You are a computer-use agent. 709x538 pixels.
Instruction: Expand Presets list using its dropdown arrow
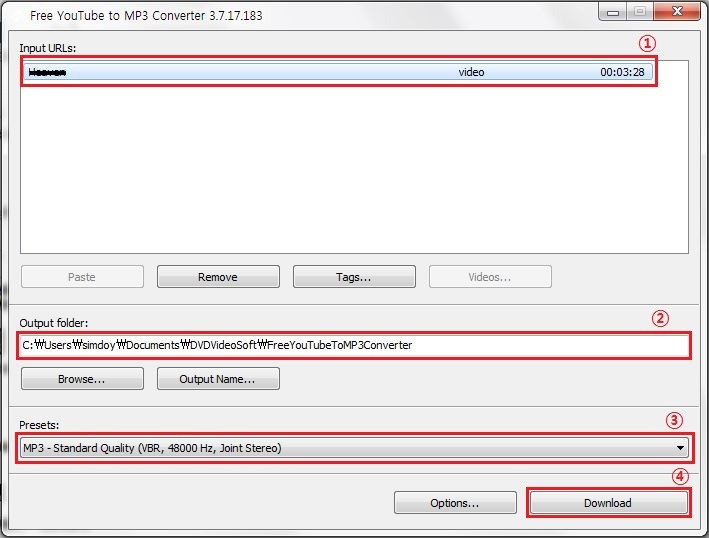point(680,448)
